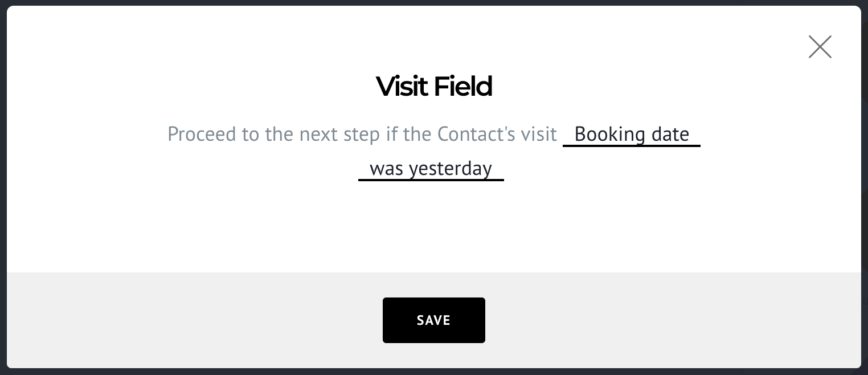Confirm the condition with the SAVE button
The height and width of the screenshot is (375, 868).
(434, 320)
